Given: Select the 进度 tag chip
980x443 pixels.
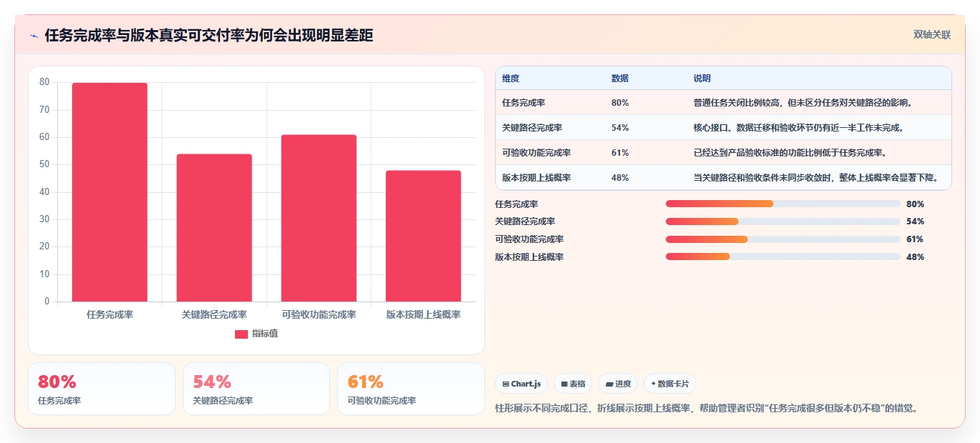Looking at the screenshot, I should (x=618, y=384).
